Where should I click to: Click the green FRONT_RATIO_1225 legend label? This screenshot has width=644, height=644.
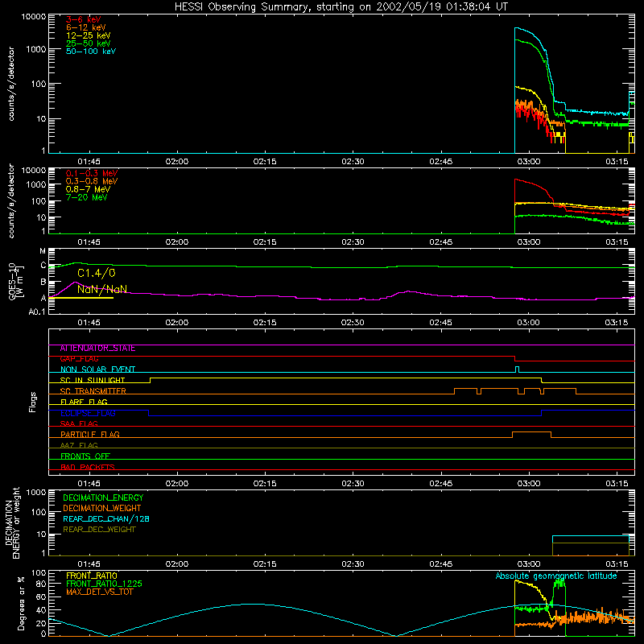(x=104, y=584)
